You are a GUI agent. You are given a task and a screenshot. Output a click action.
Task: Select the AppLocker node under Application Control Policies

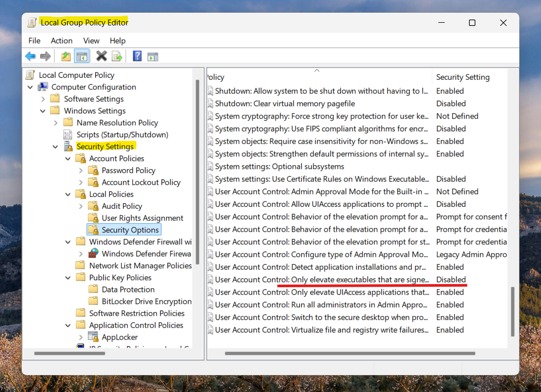(x=120, y=337)
